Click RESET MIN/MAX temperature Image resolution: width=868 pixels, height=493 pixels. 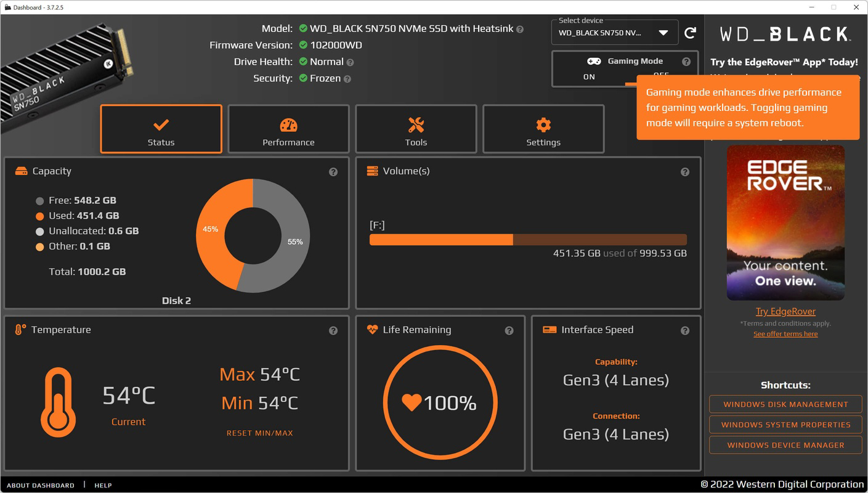pyautogui.click(x=259, y=433)
